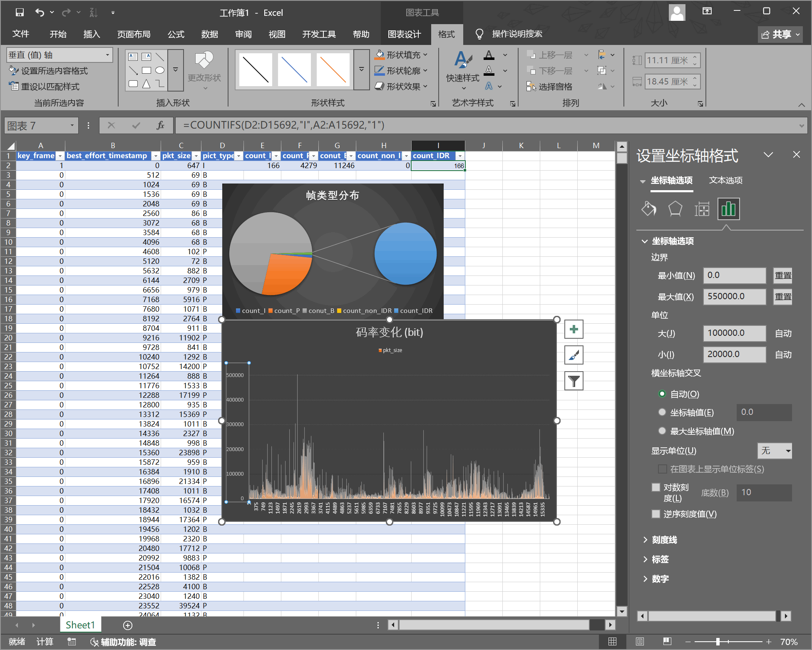Switch to page layout view in status bar

coord(640,642)
